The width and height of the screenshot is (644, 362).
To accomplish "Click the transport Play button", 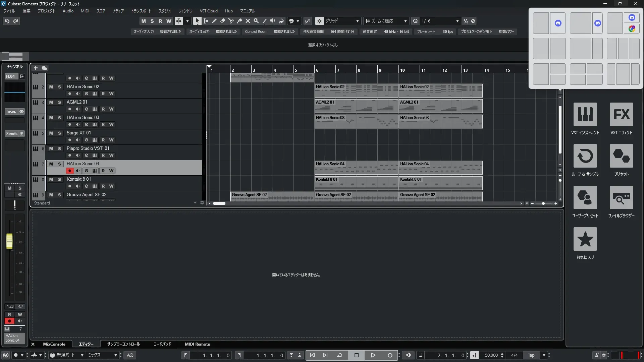I will [373, 355].
